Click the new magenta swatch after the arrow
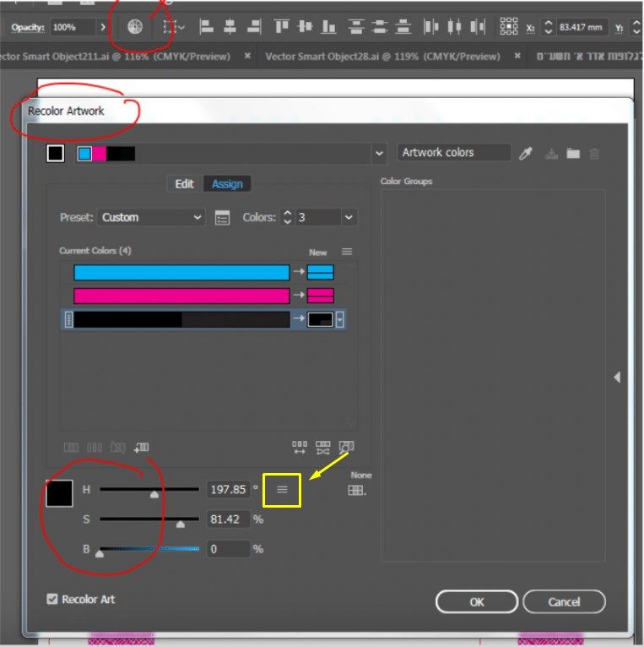644x647 pixels. (321, 296)
